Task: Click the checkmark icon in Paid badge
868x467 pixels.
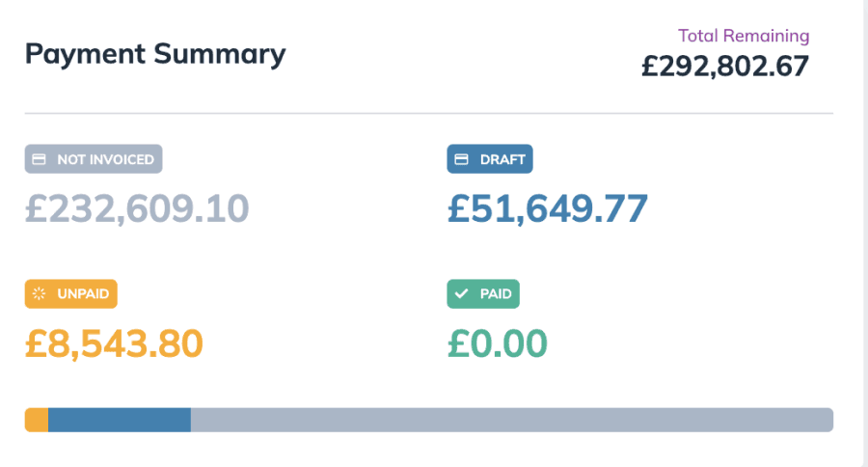Action: (462, 294)
